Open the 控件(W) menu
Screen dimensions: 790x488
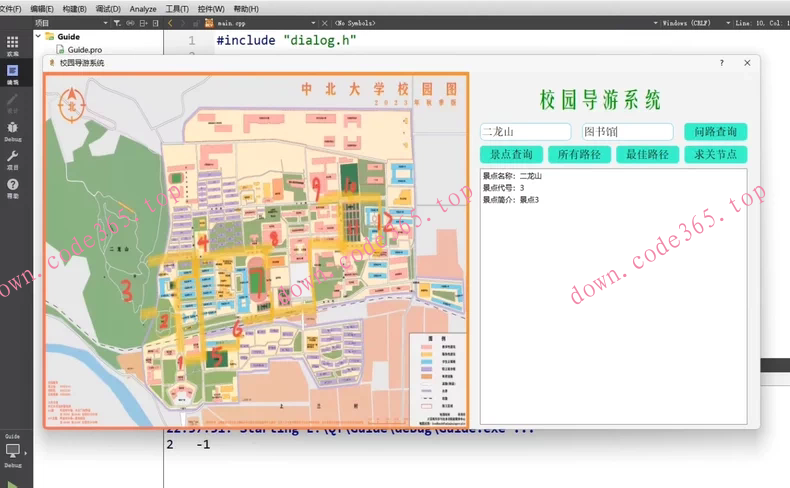coord(211,9)
